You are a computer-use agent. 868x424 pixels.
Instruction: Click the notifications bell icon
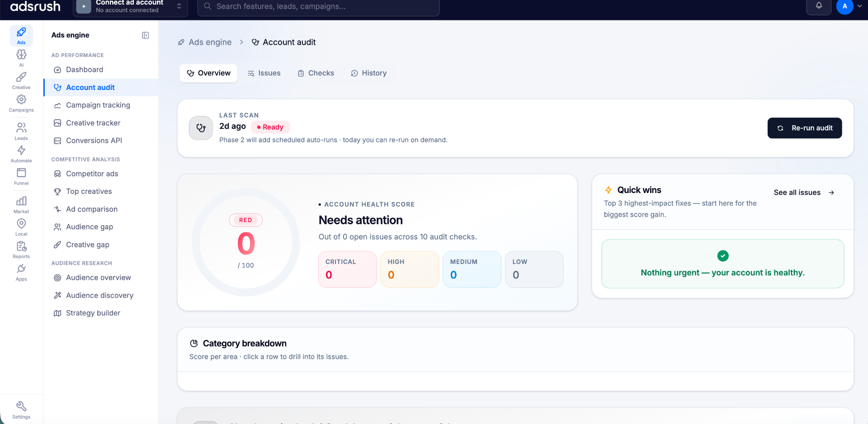pyautogui.click(x=819, y=6)
